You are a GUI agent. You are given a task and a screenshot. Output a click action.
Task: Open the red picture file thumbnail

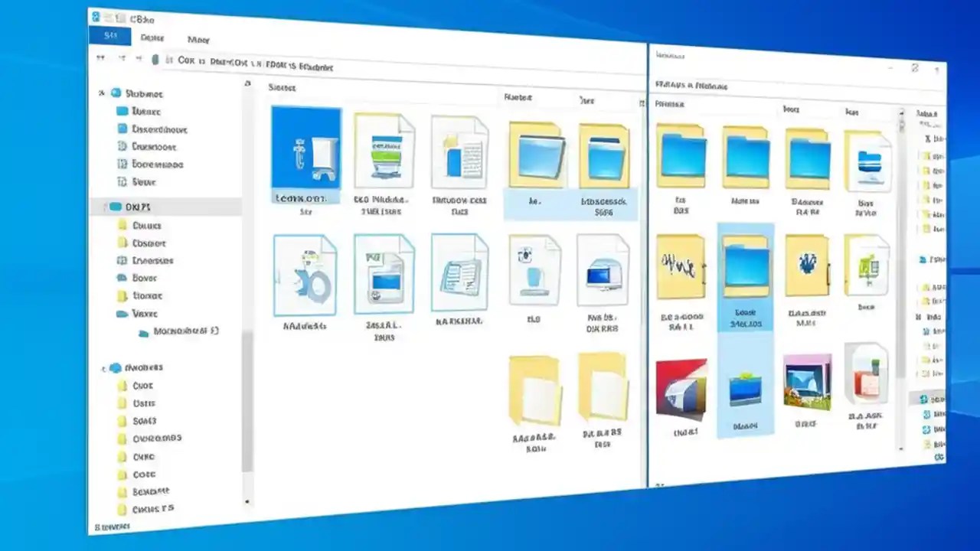click(681, 386)
